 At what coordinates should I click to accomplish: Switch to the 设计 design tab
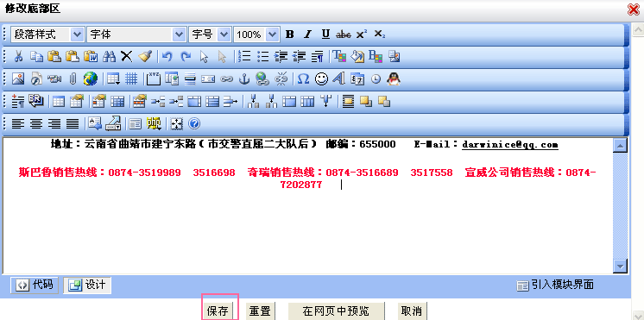[x=87, y=285]
